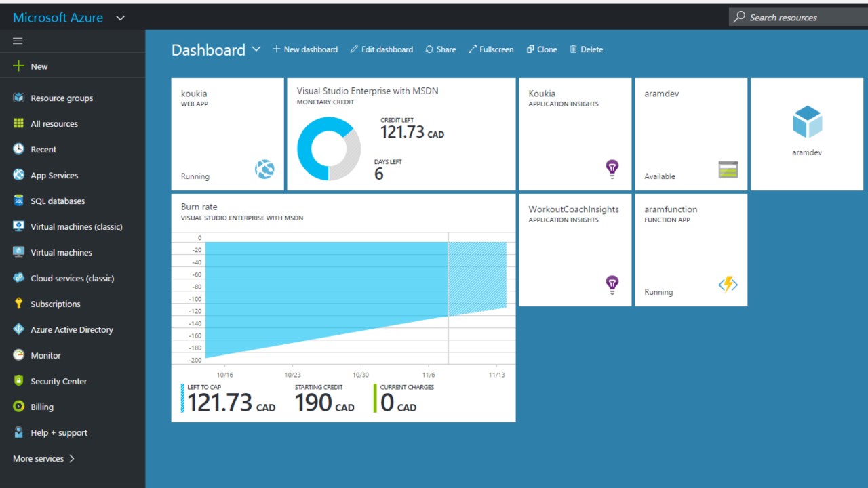Click the New dashboard button

pos(305,49)
